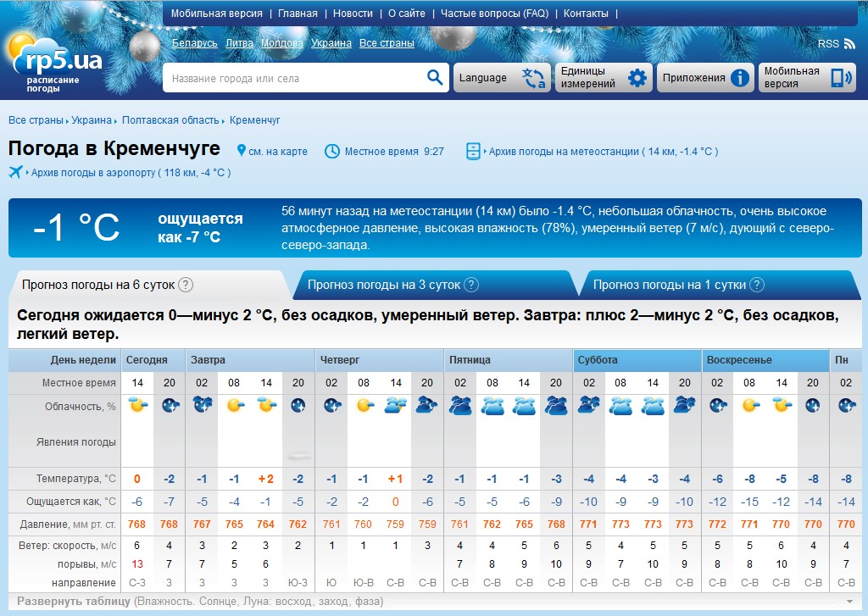Viewport: 868px width, 616px height.
Task: Click help icon on 3-day forecast tab
Action: pos(471,285)
